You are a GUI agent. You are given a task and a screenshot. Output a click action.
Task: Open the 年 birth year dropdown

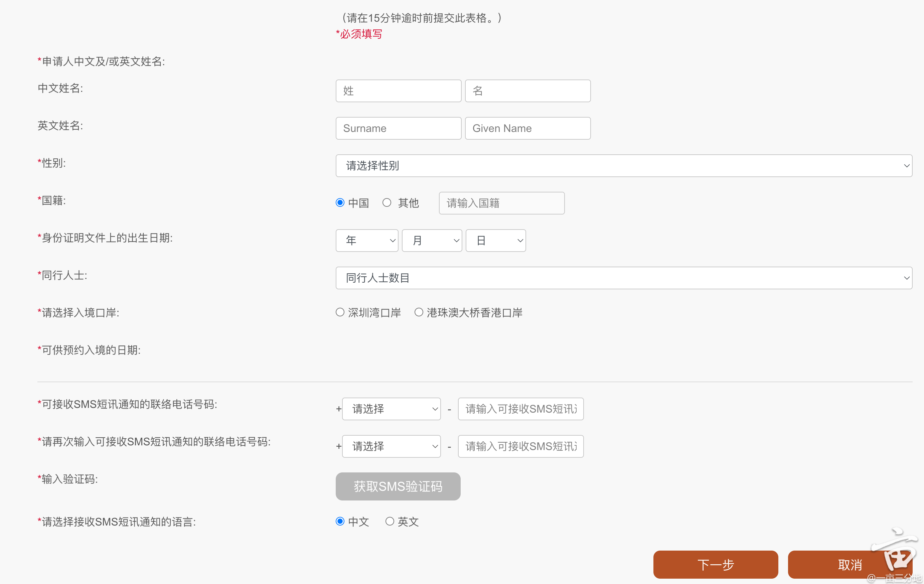point(367,241)
